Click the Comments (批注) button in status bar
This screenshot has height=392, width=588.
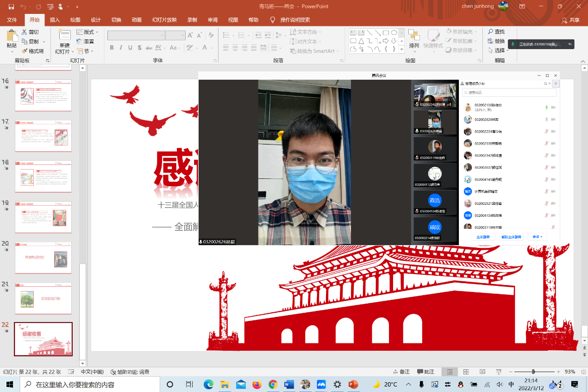tap(425, 372)
